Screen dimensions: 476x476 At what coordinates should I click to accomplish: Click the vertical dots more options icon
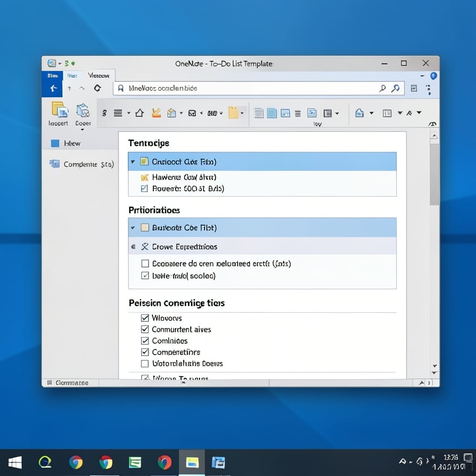pyautogui.click(x=429, y=90)
